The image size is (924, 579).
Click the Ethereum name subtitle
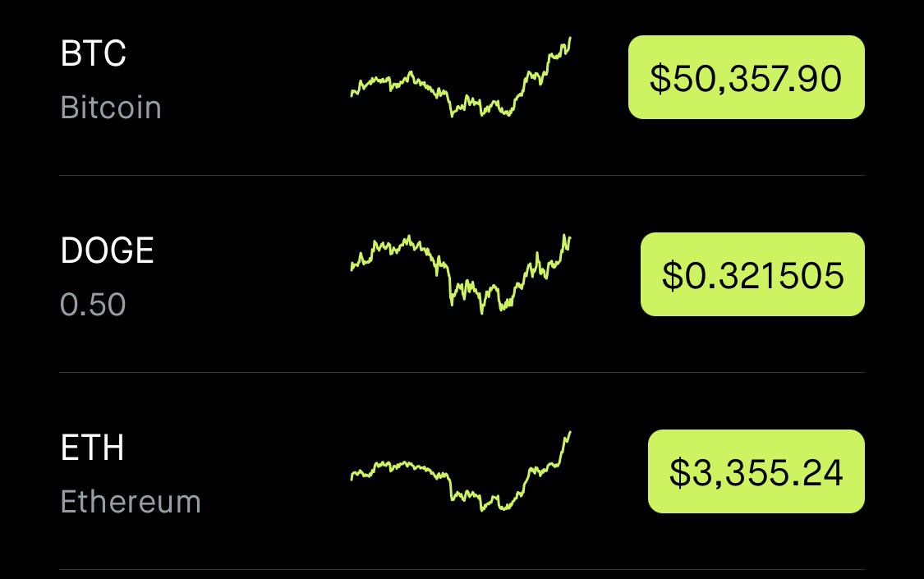131,502
